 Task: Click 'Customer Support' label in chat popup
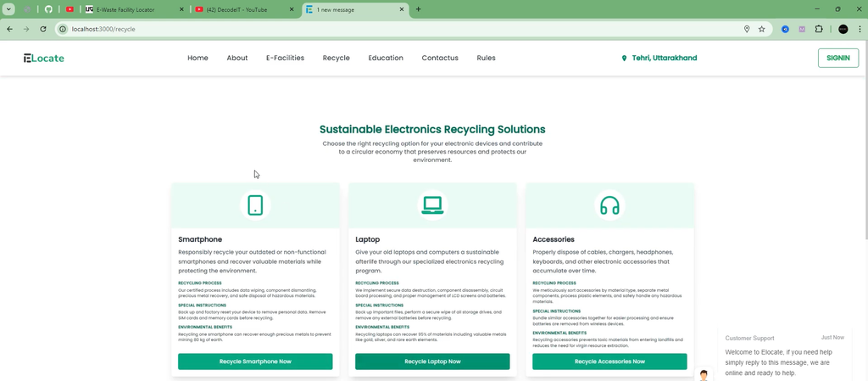(749, 338)
